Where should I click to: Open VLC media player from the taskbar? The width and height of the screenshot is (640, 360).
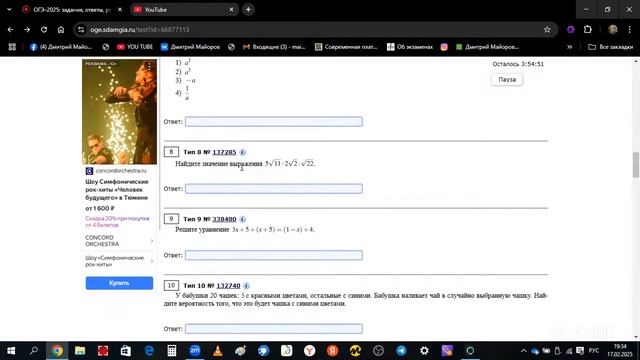pyautogui.click(x=218, y=351)
